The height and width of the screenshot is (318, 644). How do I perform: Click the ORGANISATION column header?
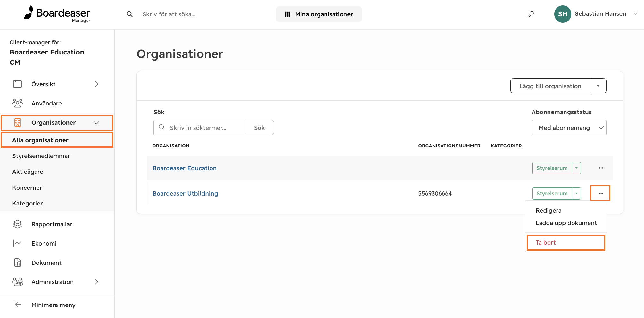[x=171, y=146]
